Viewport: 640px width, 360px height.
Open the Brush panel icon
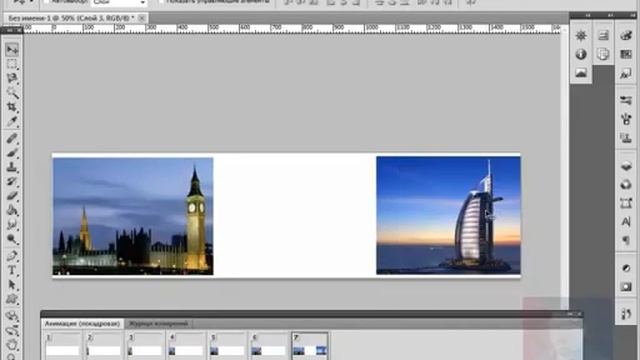626,119
